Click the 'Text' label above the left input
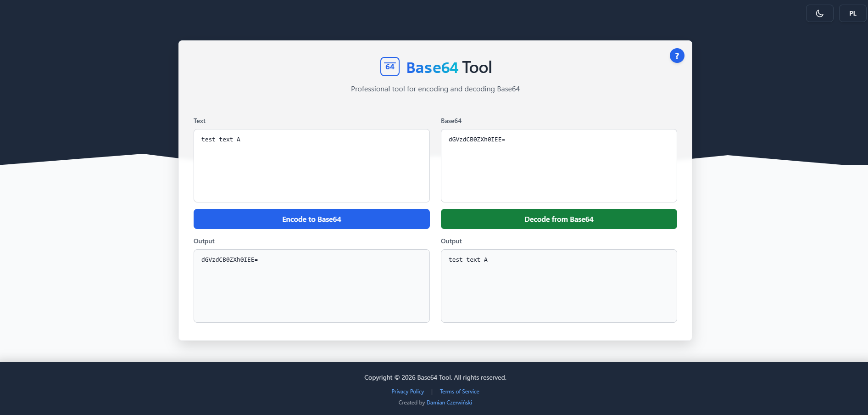This screenshot has width=868, height=415. tap(200, 121)
